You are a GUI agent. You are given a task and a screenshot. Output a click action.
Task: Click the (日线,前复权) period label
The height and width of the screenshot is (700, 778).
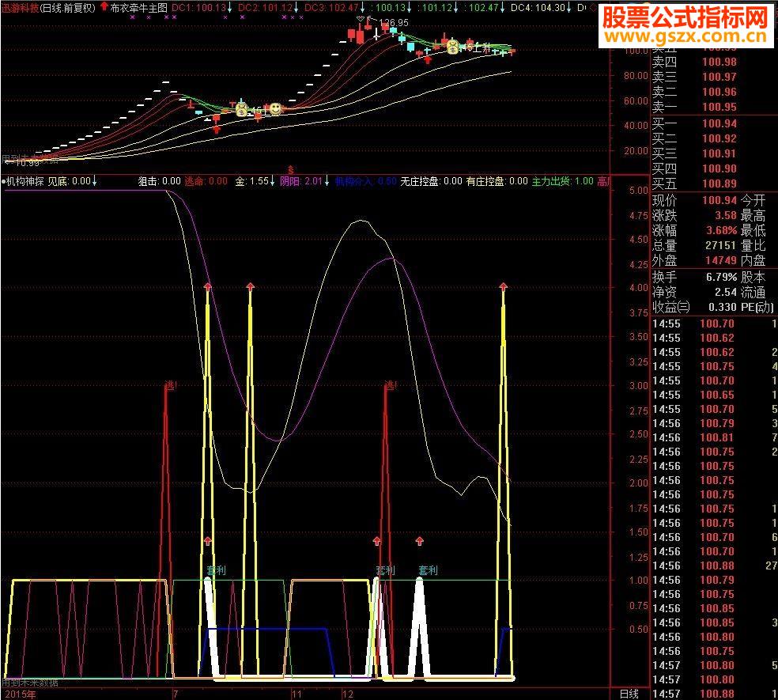click(x=67, y=8)
